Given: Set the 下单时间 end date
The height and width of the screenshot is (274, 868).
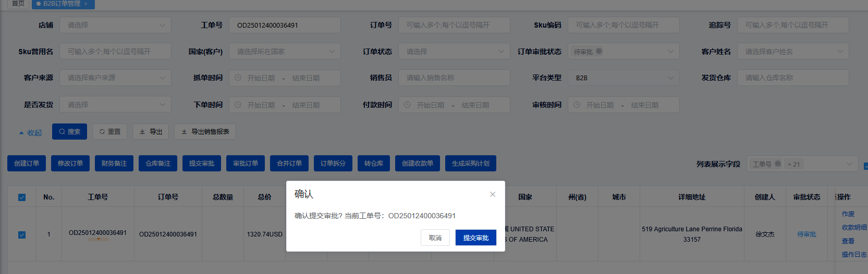Looking at the screenshot, I should point(306,105).
